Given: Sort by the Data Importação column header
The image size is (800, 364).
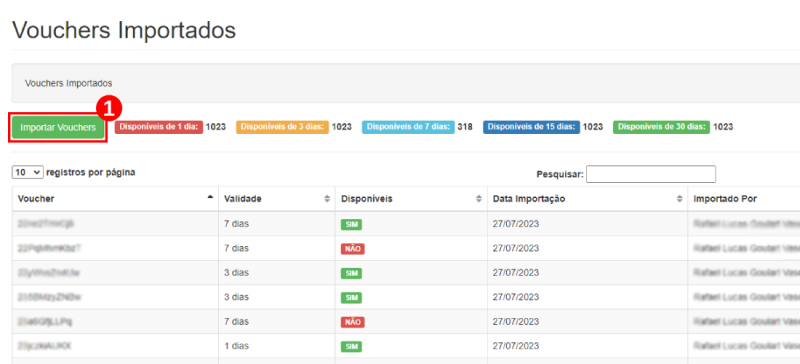Looking at the screenshot, I should [587, 199].
